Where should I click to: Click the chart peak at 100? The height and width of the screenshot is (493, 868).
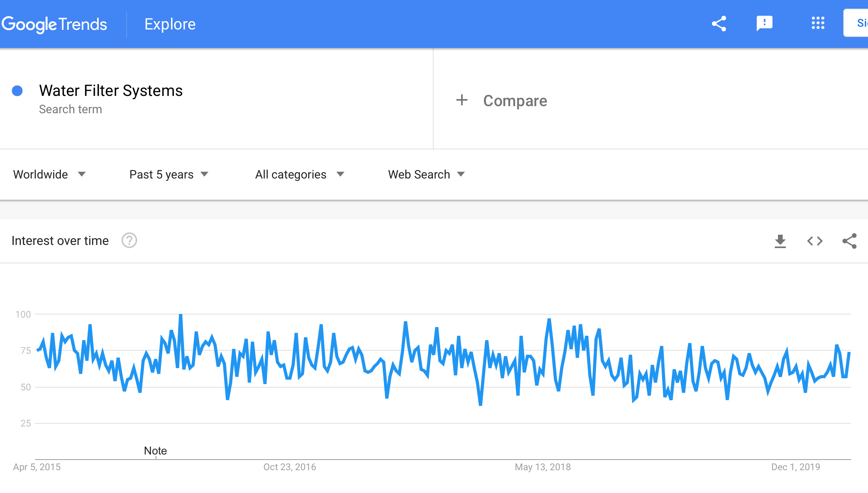coord(180,315)
